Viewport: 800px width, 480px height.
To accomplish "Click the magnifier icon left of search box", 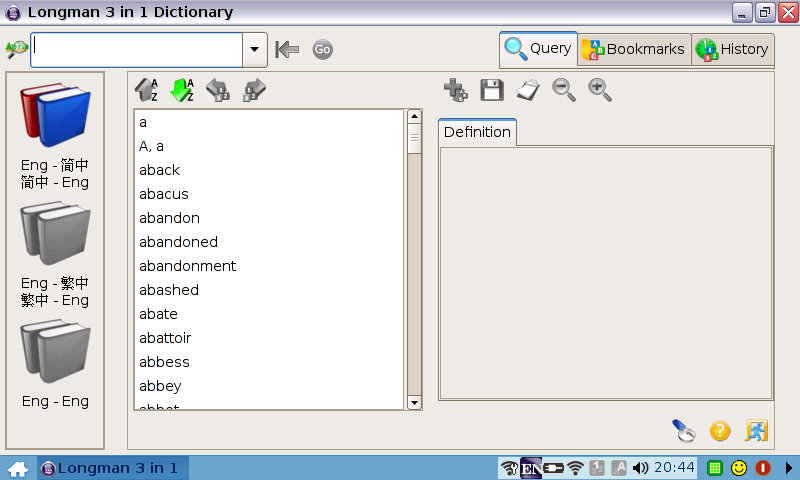I will click(16, 49).
